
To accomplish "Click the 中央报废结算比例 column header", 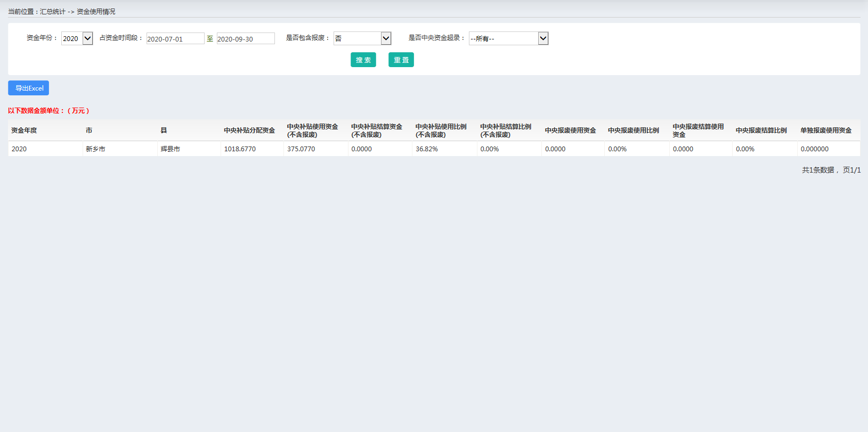I will pos(761,131).
